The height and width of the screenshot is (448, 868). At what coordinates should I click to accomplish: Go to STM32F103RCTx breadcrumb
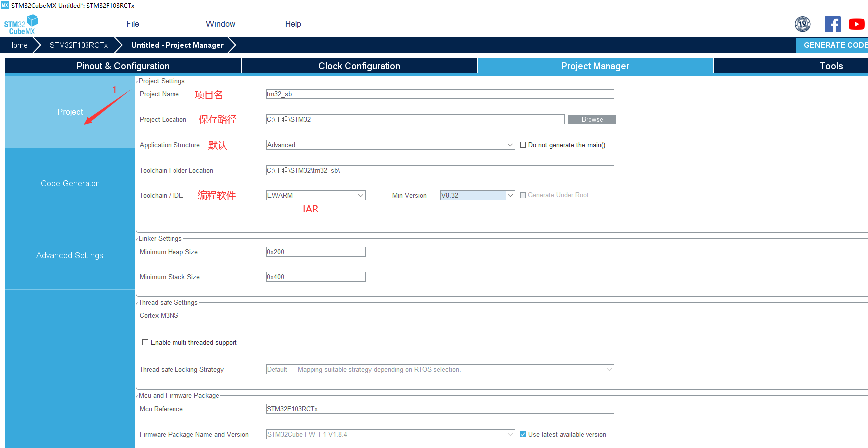click(x=79, y=45)
